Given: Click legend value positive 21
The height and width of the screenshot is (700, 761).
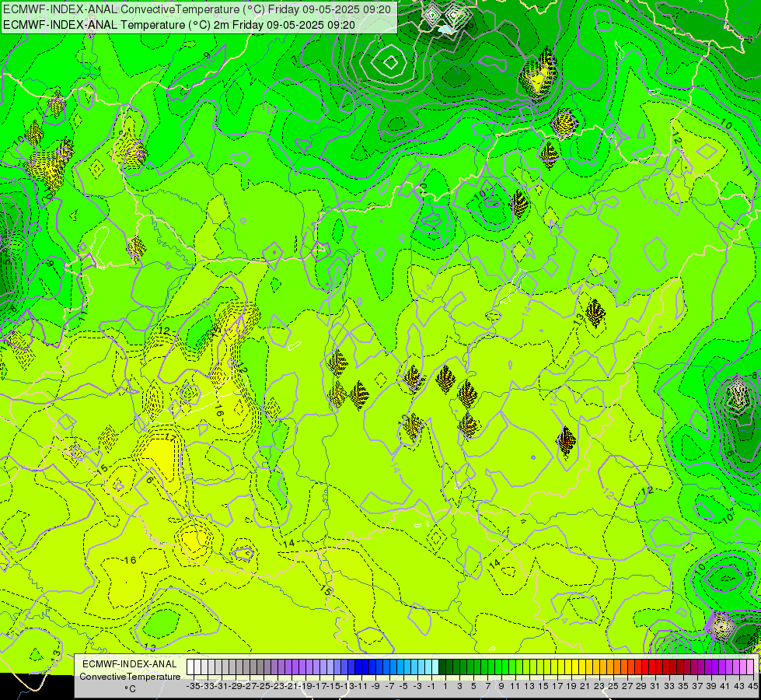Looking at the screenshot, I should [585, 686].
